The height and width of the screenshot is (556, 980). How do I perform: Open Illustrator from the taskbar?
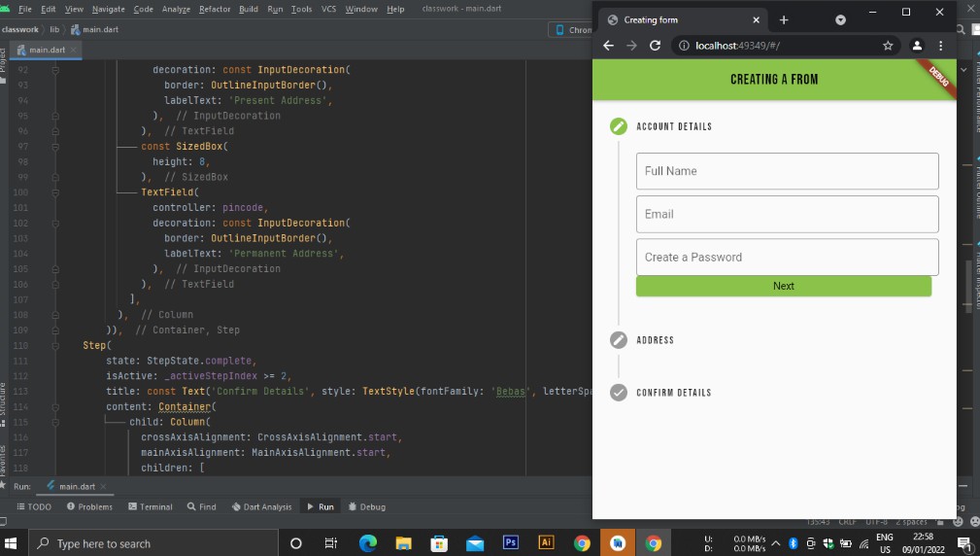click(x=546, y=542)
